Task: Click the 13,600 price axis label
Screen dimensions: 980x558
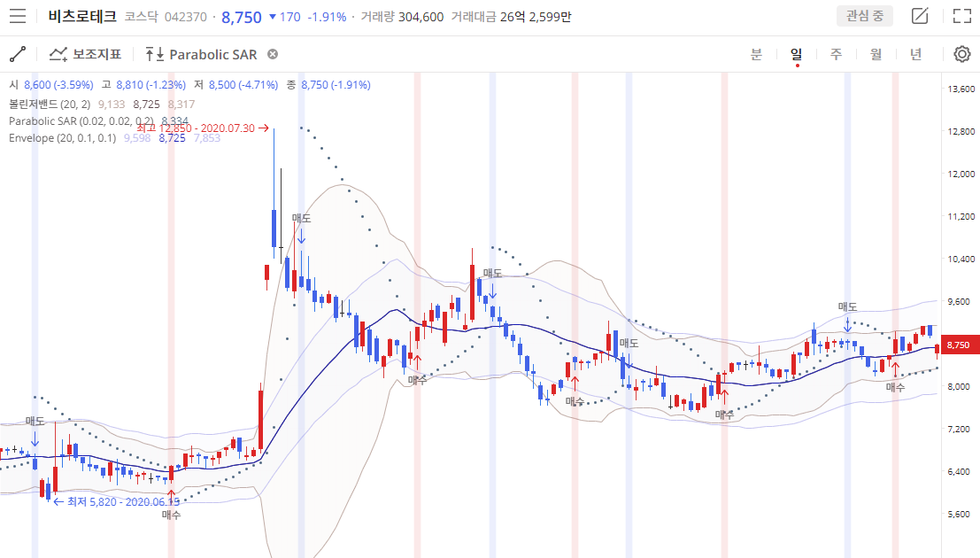Action: (961, 89)
